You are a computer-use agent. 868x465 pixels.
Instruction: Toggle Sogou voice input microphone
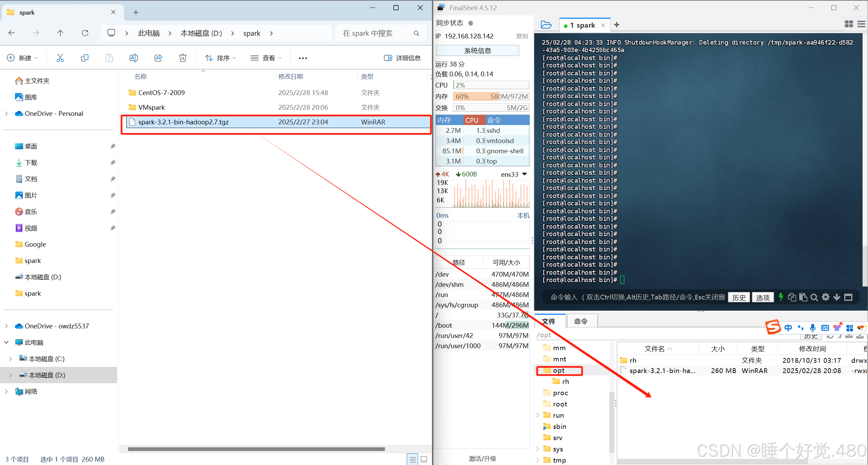click(813, 328)
